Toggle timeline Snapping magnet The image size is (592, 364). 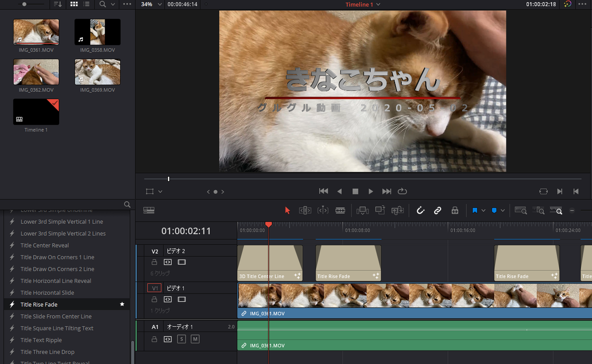pos(420,211)
